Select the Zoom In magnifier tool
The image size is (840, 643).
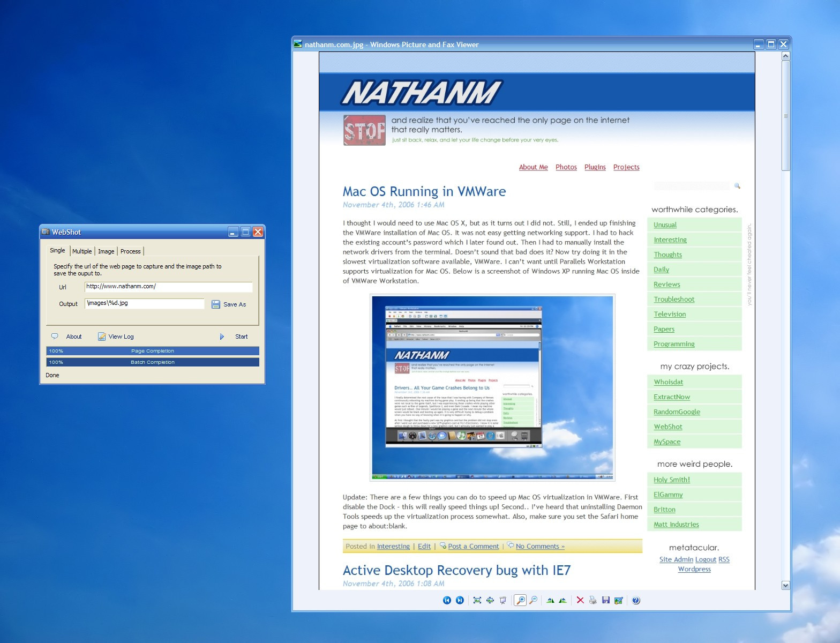(520, 600)
